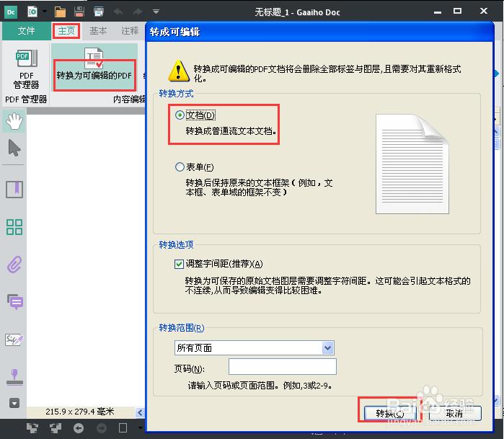This screenshot has width=504, height=439.
Task: Click the open folder icon
Action: pyautogui.click(x=60, y=12)
